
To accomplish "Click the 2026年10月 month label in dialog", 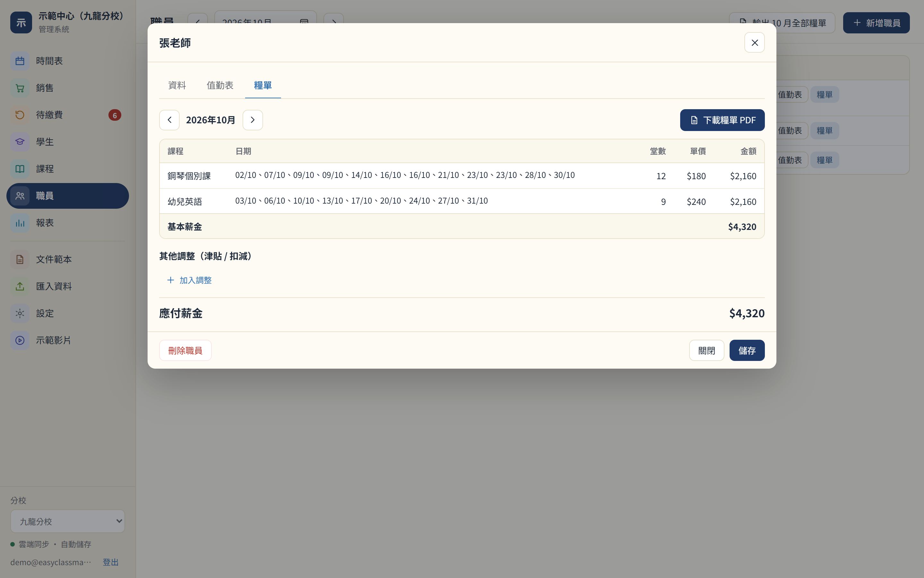I will pos(211,120).
